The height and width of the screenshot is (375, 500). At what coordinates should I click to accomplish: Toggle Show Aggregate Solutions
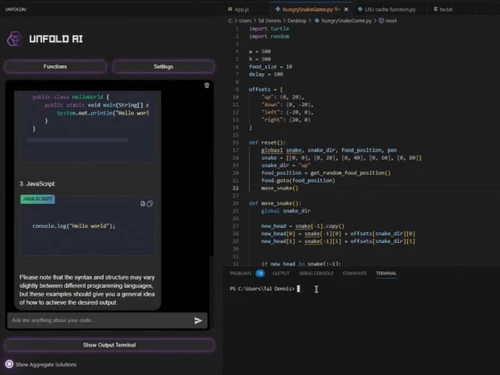9,364
